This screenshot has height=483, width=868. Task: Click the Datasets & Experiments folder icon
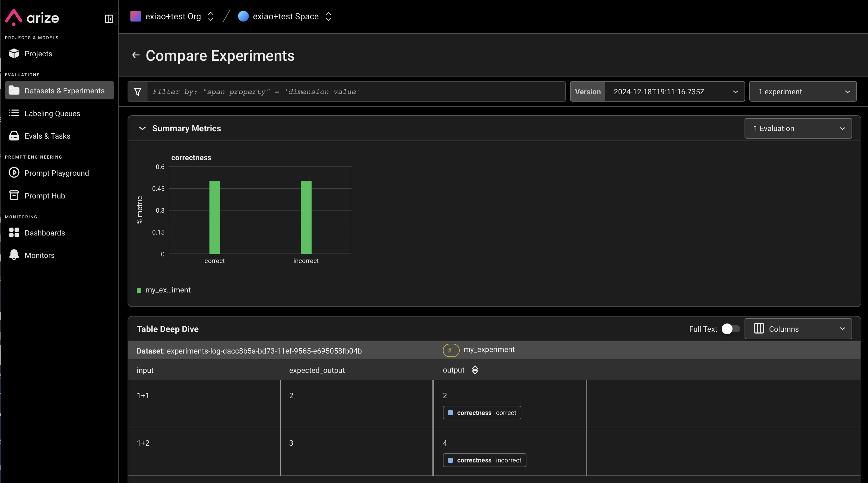tap(14, 90)
